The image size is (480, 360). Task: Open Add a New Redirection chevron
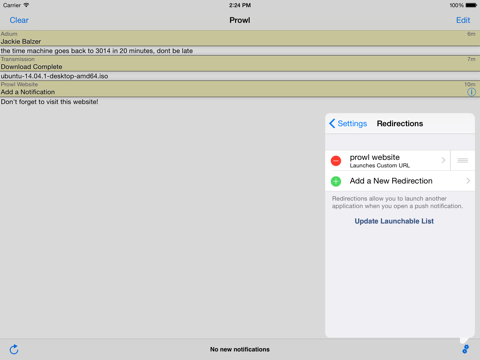pyautogui.click(x=468, y=181)
